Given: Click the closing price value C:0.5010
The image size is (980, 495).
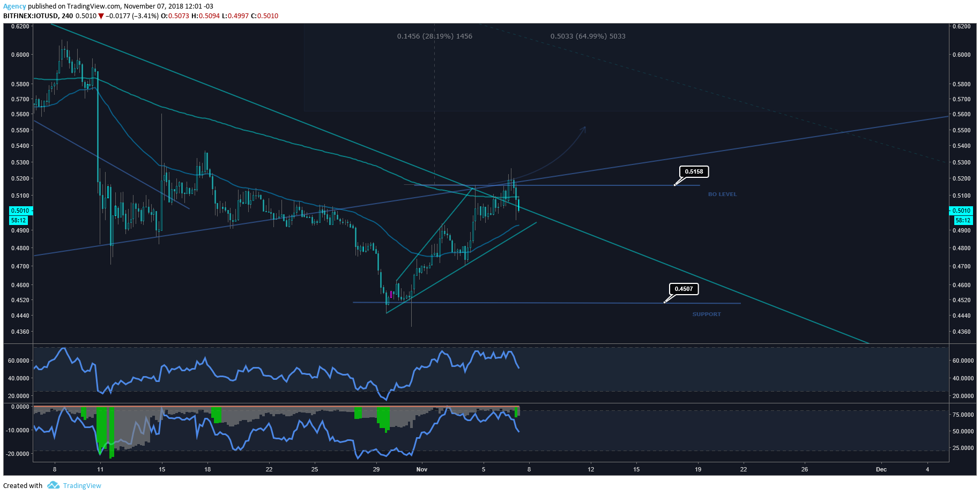Looking at the screenshot, I should (x=264, y=16).
